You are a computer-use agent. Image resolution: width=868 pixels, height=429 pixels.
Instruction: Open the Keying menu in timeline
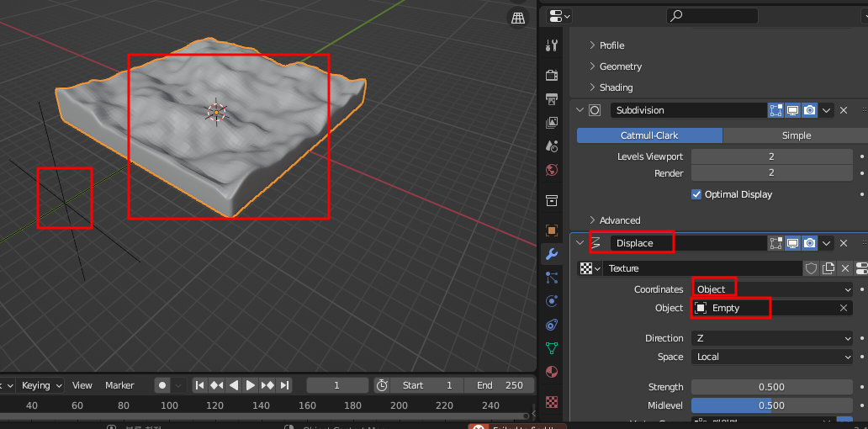pyautogui.click(x=42, y=385)
